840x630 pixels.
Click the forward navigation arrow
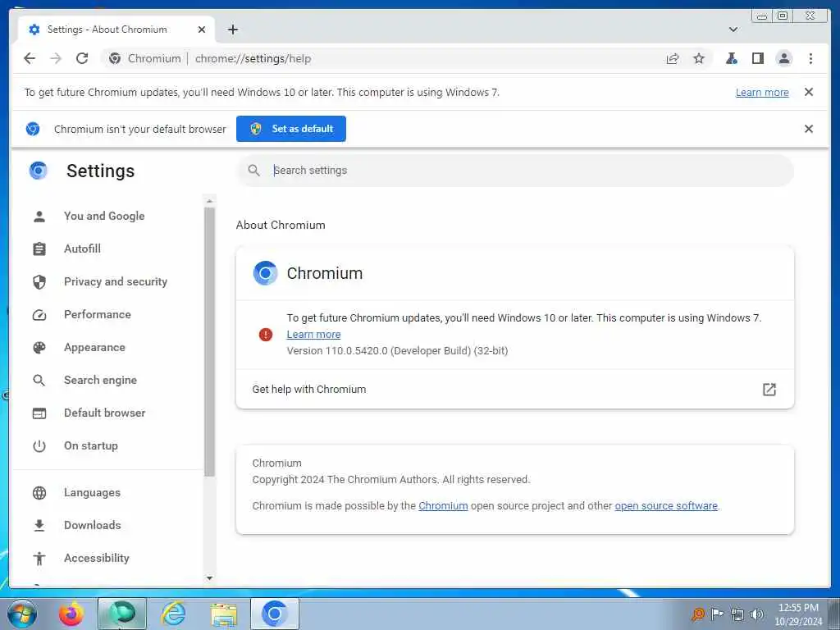[56, 58]
